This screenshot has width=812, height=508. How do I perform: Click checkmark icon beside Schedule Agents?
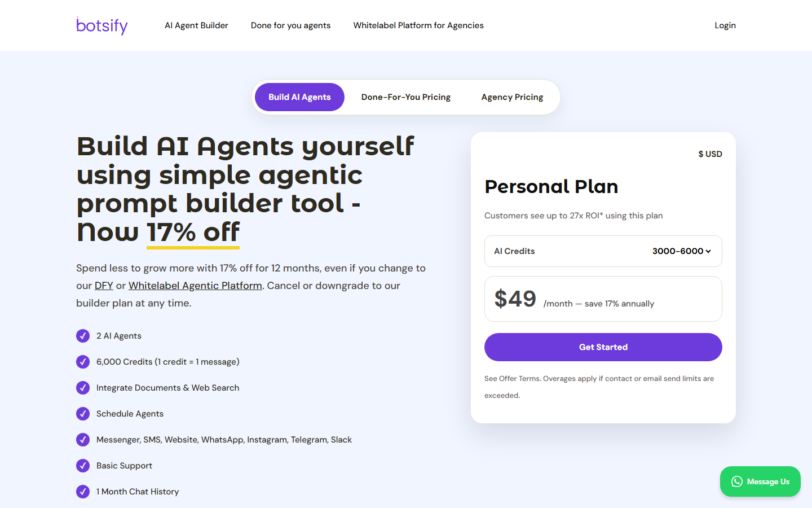click(x=83, y=414)
